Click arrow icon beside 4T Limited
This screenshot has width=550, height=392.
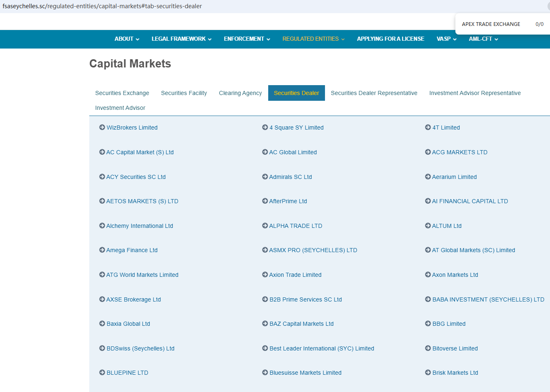point(428,128)
